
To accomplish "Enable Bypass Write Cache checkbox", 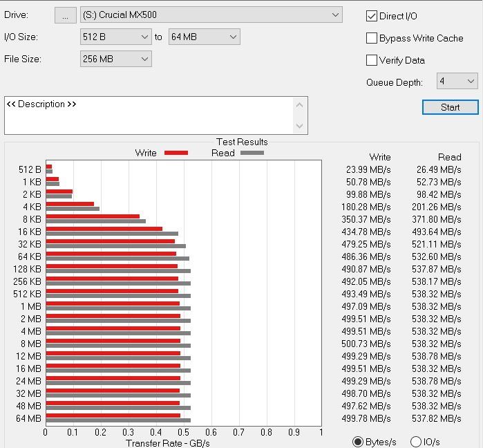I will [372, 38].
